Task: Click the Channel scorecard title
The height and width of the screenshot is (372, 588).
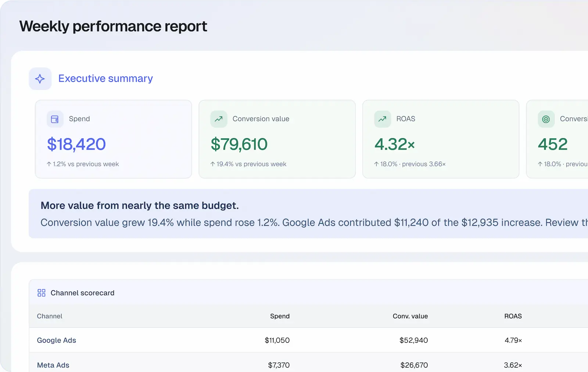Action: [x=82, y=293]
